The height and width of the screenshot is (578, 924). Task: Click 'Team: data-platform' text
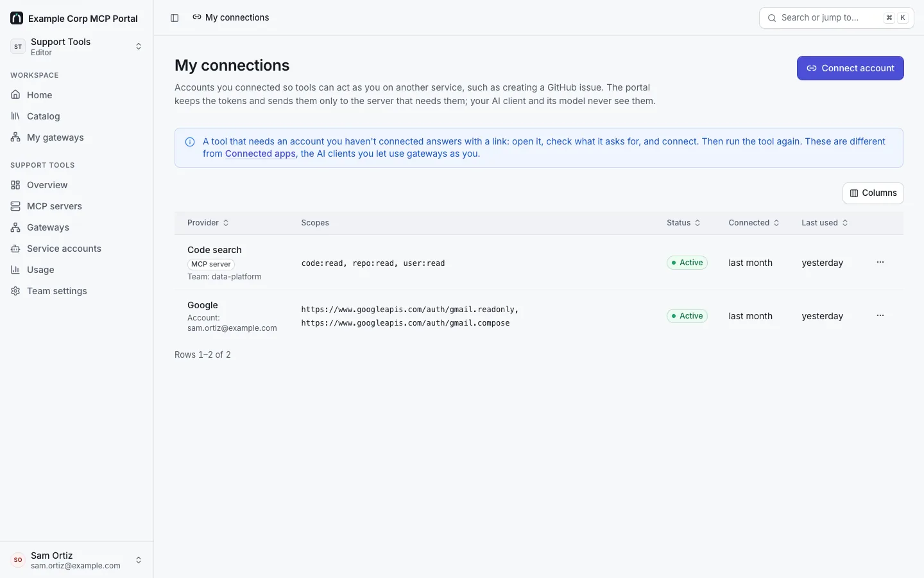(x=225, y=277)
